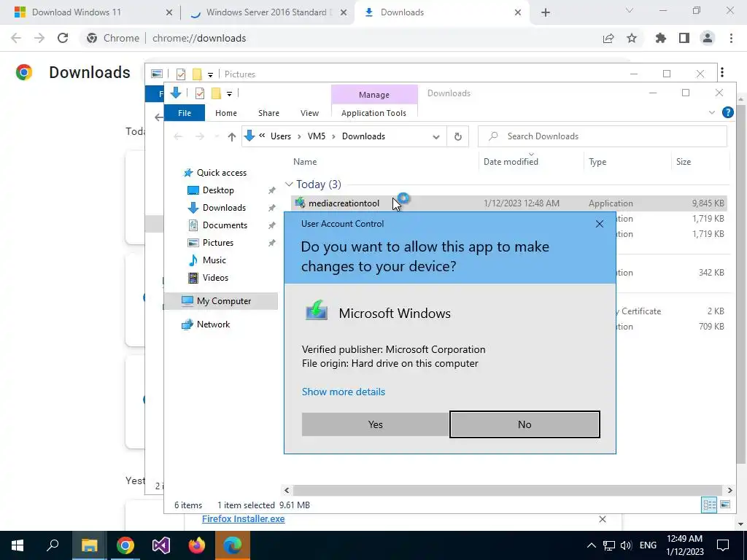Screen dimensions: 747x560
Task: Open Desktop in the navigation pane
Action: (x=218, y=190)
